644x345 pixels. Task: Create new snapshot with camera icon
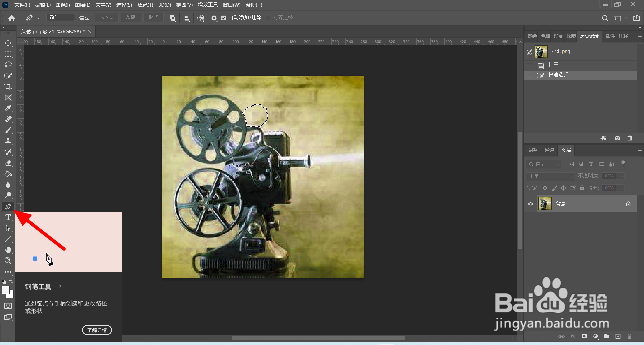pyautogui.click(x=617, y=138)
